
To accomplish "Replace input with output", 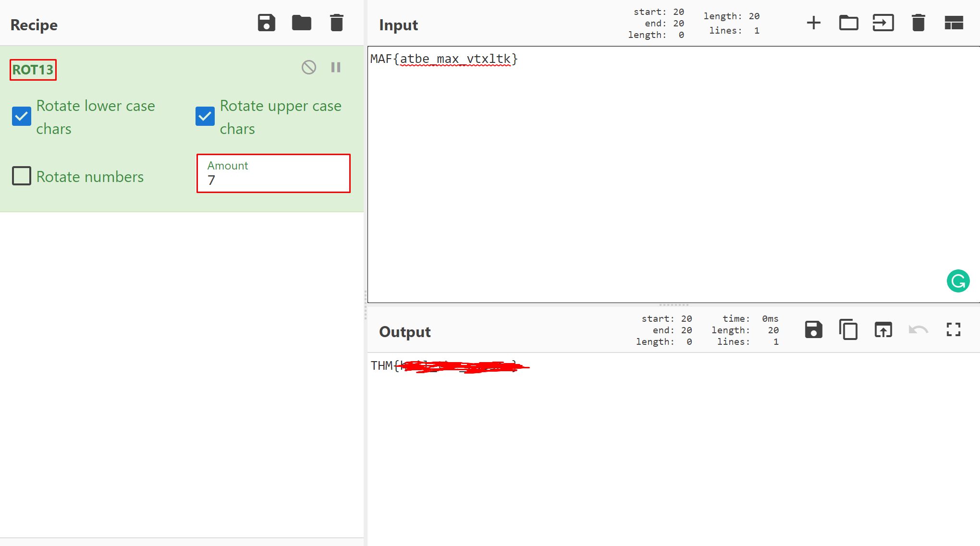I will click(883, 329).
